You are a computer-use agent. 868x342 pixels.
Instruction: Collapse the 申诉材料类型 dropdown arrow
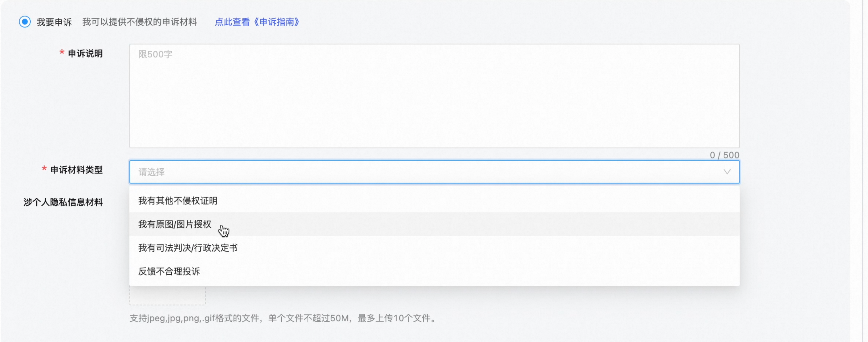coord(727,172)
